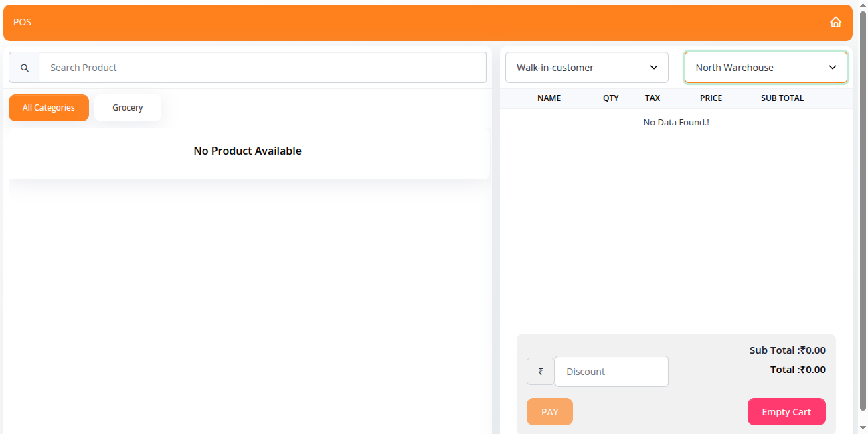Select the All Categories tab
The height and width of the screenshot is (434, 868).
click(49, 108)
